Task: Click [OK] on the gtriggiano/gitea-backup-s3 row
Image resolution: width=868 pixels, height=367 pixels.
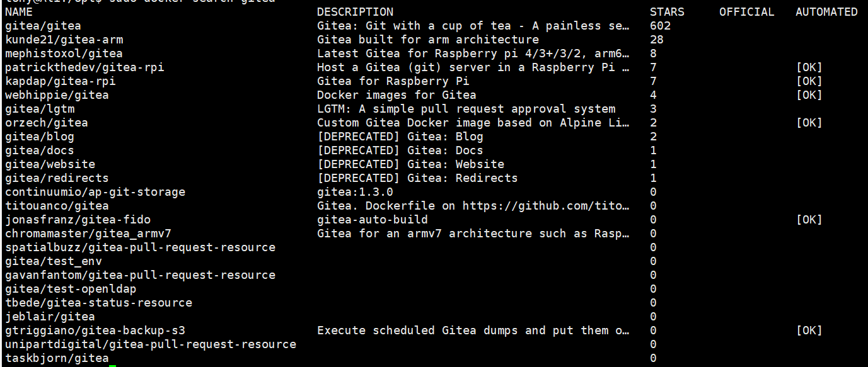Action: (809, 330)
